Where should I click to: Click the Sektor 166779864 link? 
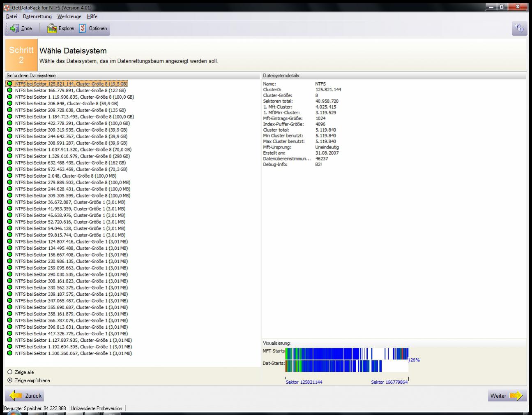(x=389, y=382)
